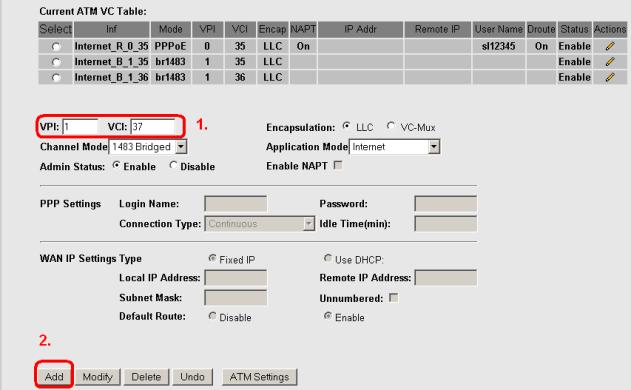
Task: Set Admin Status to Enable
Action: [116, 165]
